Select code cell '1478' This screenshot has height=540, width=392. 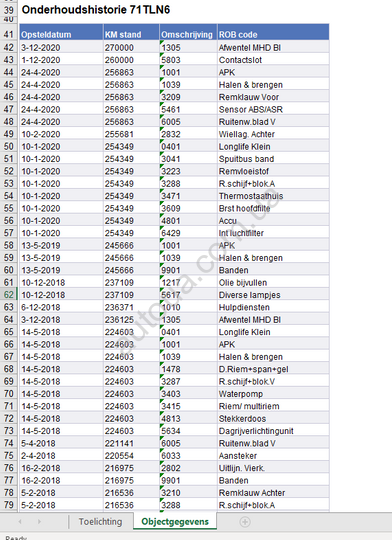(188, 369)
